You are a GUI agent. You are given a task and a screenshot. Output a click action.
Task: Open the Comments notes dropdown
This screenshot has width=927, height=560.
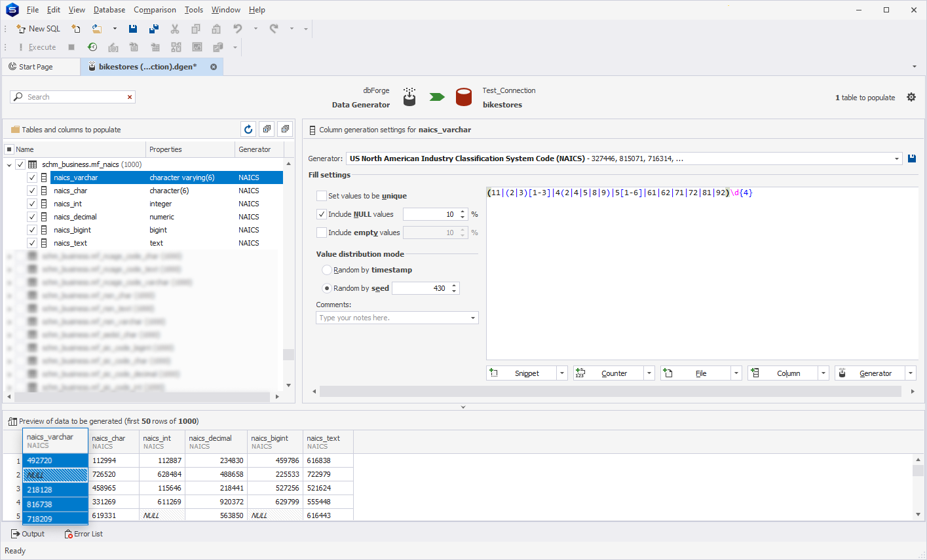473,318
